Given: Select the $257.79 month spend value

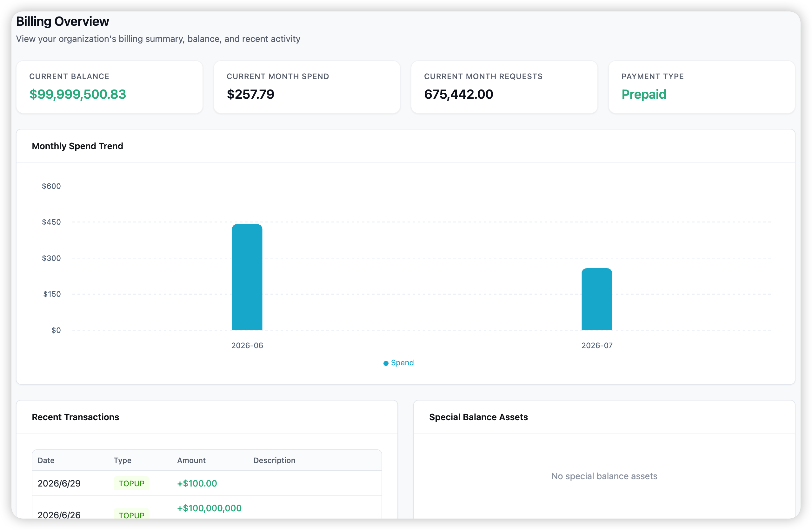Looking at the screenshot, I should (250, 94).
